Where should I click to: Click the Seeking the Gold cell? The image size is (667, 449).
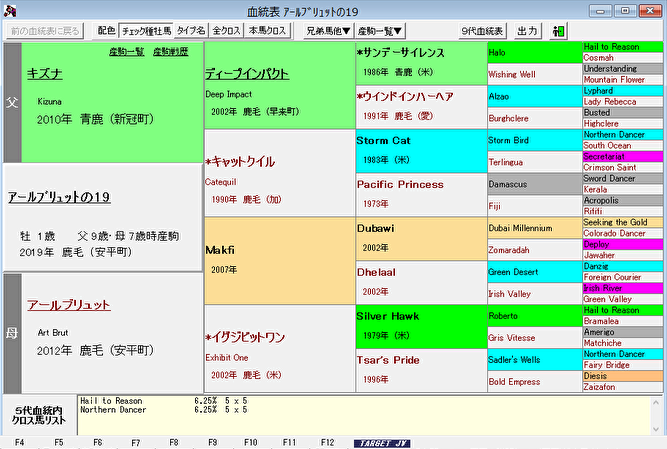(x=623, y=222)
